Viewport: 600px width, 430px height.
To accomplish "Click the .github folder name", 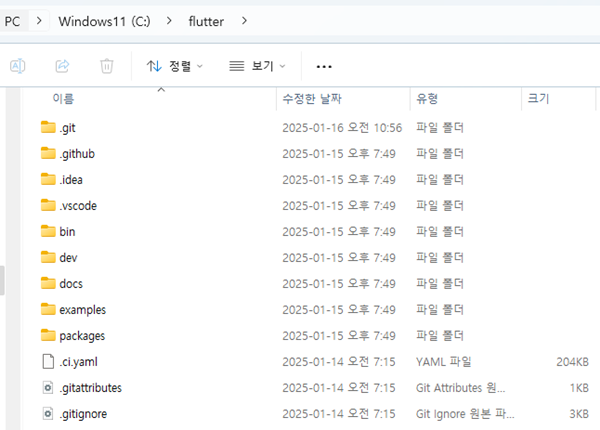I will [77, 154].
